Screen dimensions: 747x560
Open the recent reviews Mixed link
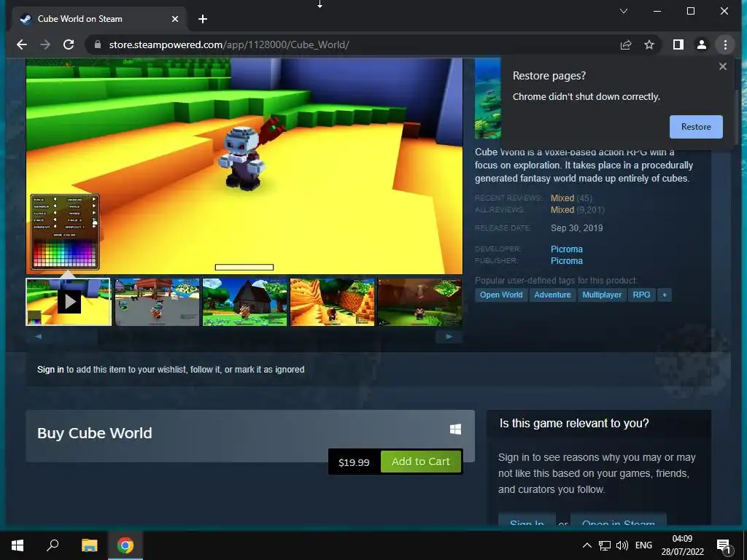(562, 198)
